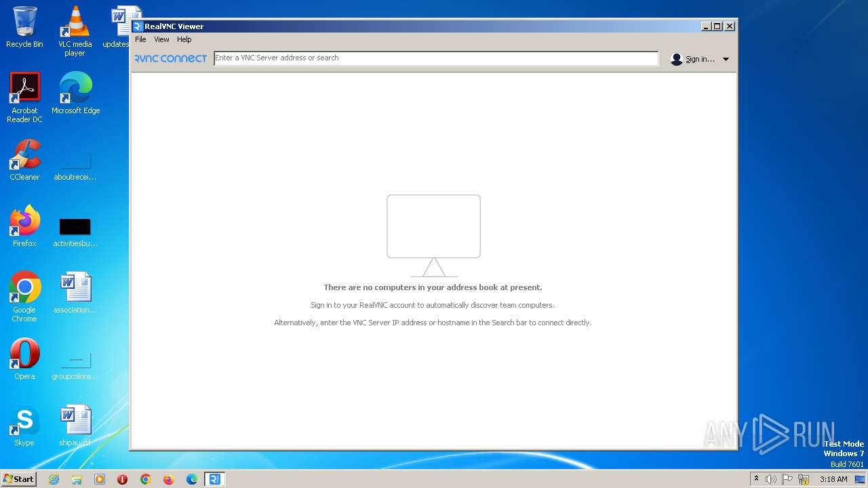
Task: Click the network tray icon
Action: coord(804,479)
